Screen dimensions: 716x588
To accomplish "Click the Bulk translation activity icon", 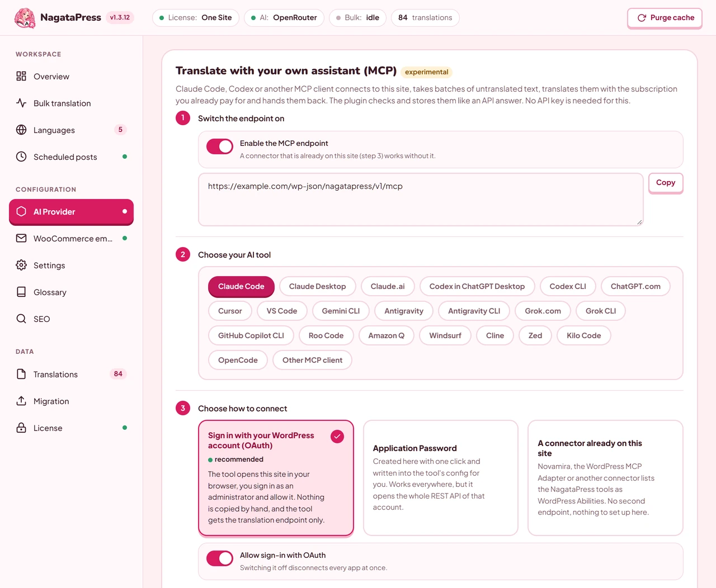I will tap(21, 103).
